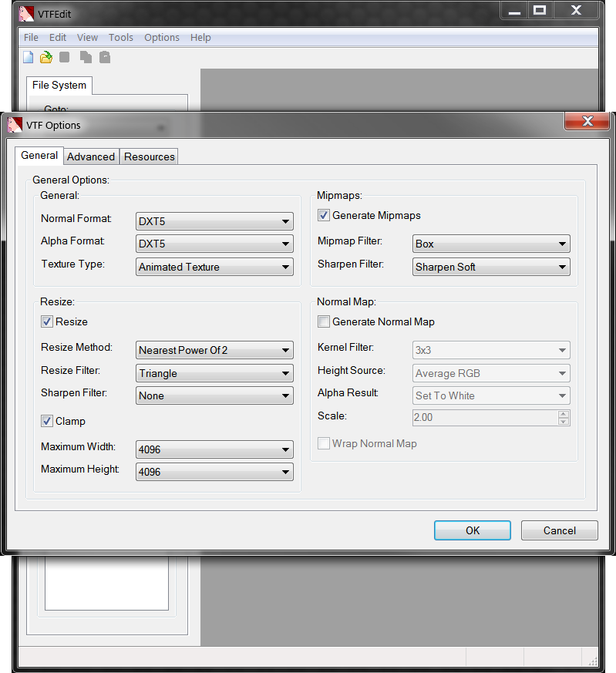Click the New document toolbar icon

29,57
